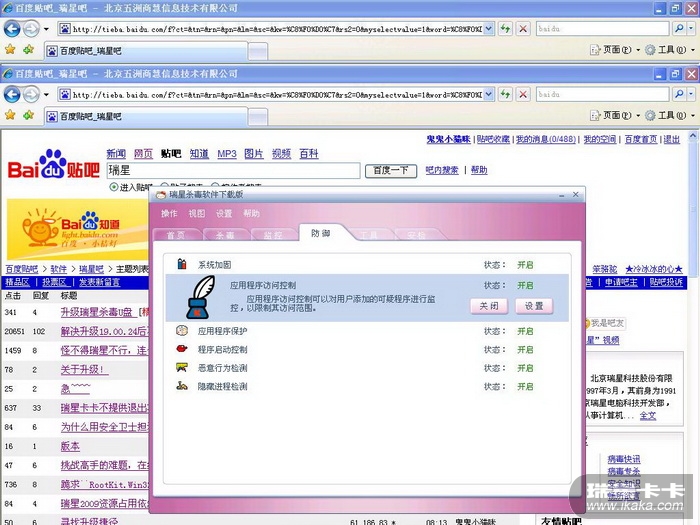Viewport: 700px width, 525px height.
Task: Open the 精品区 link in blue bar
Action: point(17,282)
